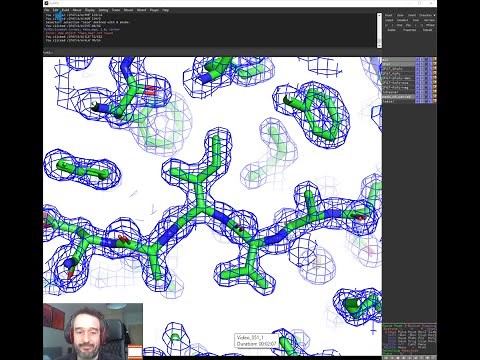Toggle visibility of the second object row
This screenshot has height=360, width=480.
click(x=398, y=64)
